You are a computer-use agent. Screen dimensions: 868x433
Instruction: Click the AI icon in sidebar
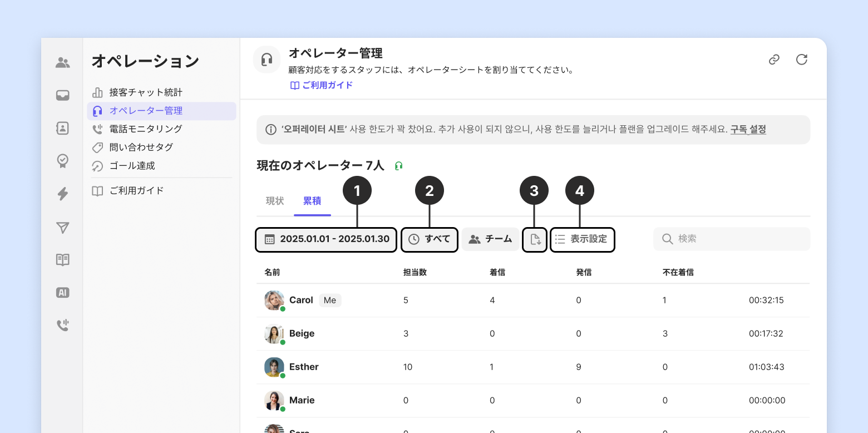pos(63,293)
